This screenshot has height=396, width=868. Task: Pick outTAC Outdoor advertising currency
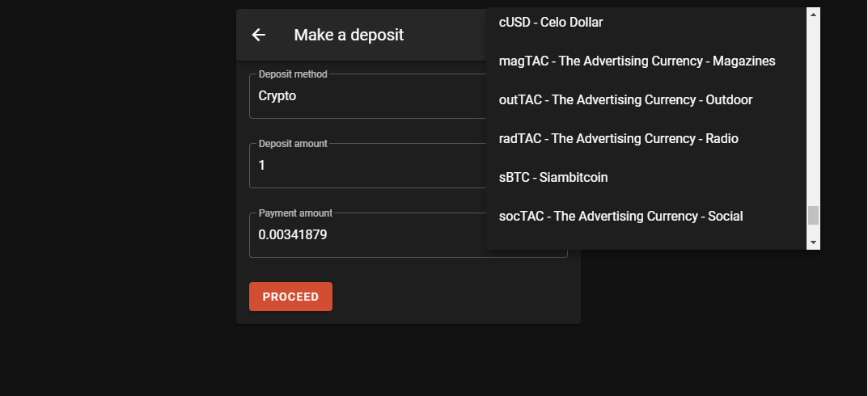pos(646,99)
